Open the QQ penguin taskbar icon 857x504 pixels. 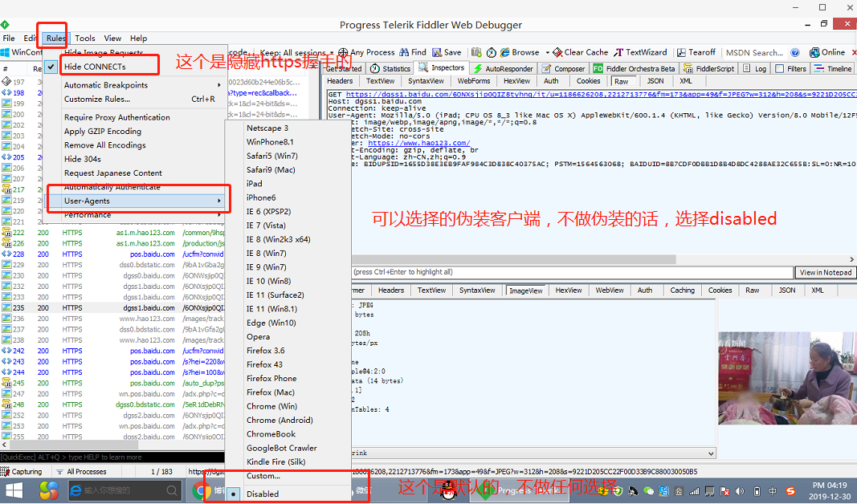[x=449, y=491]
